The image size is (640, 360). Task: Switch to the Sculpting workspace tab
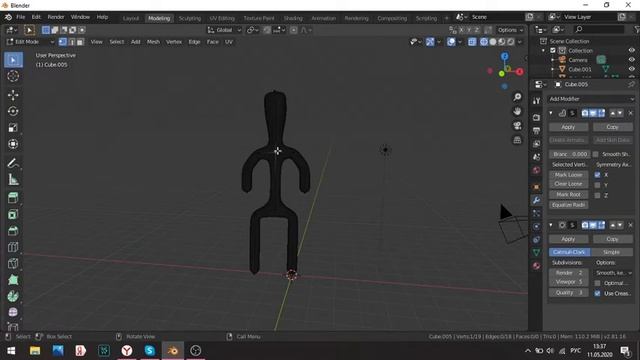(190, 18)
